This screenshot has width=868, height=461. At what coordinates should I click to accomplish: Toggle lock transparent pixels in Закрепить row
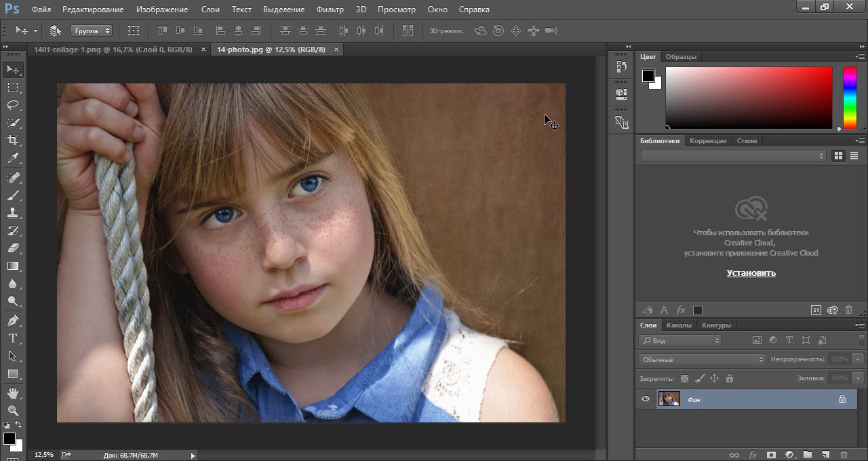point(684,378)
